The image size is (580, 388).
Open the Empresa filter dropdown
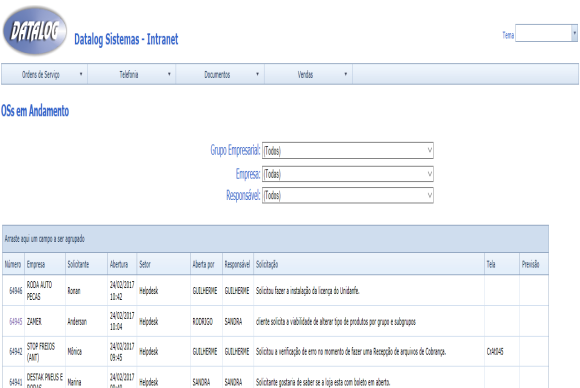[x=348, y=174]
